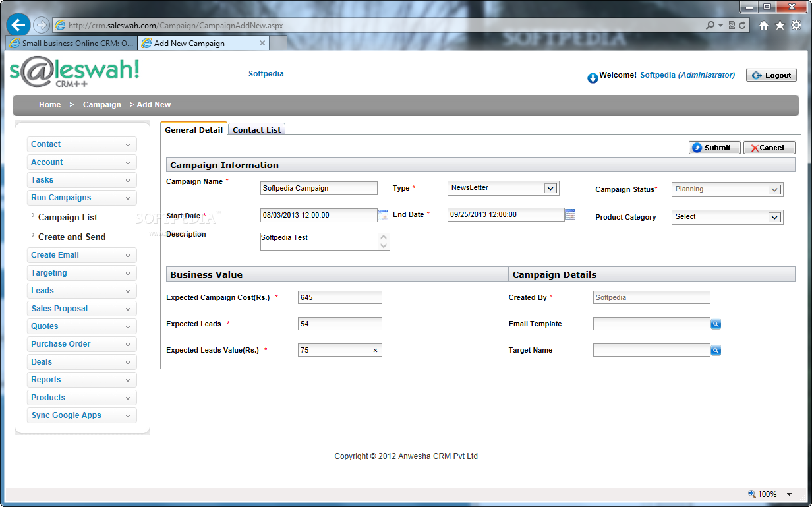This screenshot has width=812, height=507.
Task: Click the Softpedia (Administrator) user link
Action: pyautogui.click(x=687, y=75)
